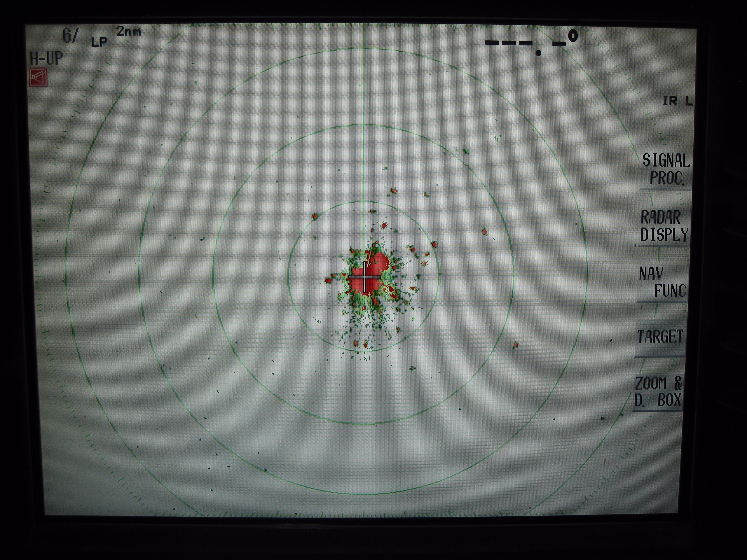
Task: Click the red icon below H-UP
Action: click(38, 78)
